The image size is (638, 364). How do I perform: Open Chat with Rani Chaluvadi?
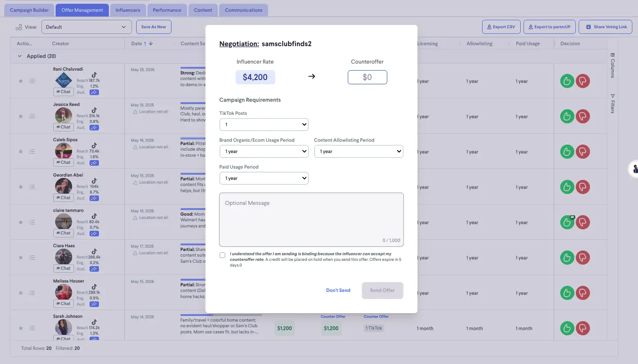[x=63, y=92]
